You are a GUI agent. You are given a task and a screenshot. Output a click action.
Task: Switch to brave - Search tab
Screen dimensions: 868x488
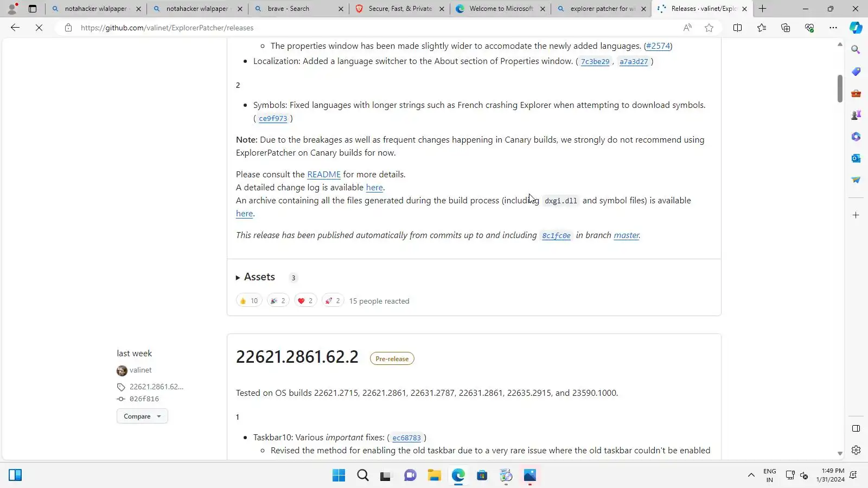(298, 9)
